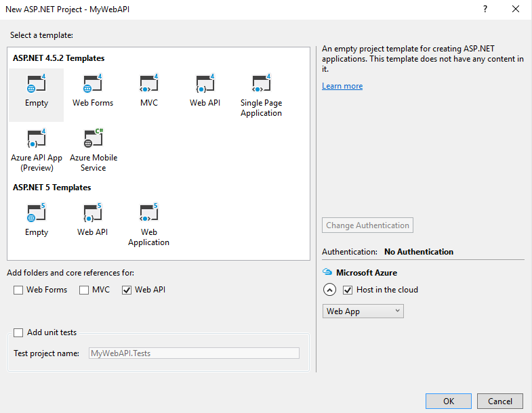This screenshot has width=532, height=413.
Task: Click OK to create the project
Action: [x=449, y=401]
